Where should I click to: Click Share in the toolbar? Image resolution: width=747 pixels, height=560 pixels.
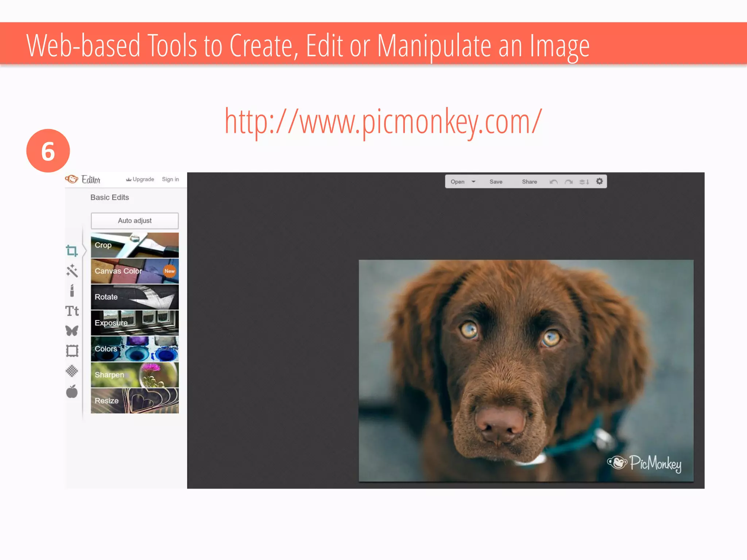tap(529, 182)
